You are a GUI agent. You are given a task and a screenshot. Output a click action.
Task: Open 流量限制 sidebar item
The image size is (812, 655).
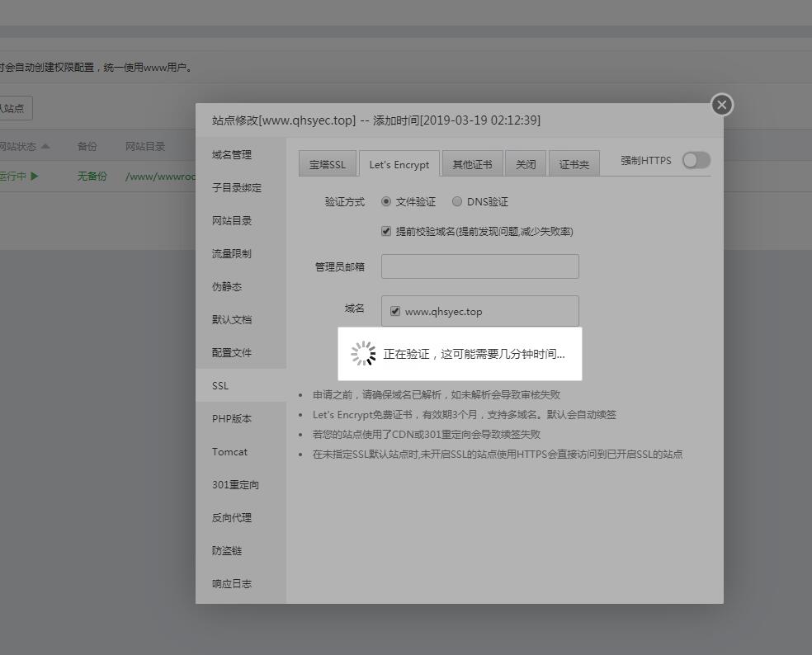pos(241,253)
